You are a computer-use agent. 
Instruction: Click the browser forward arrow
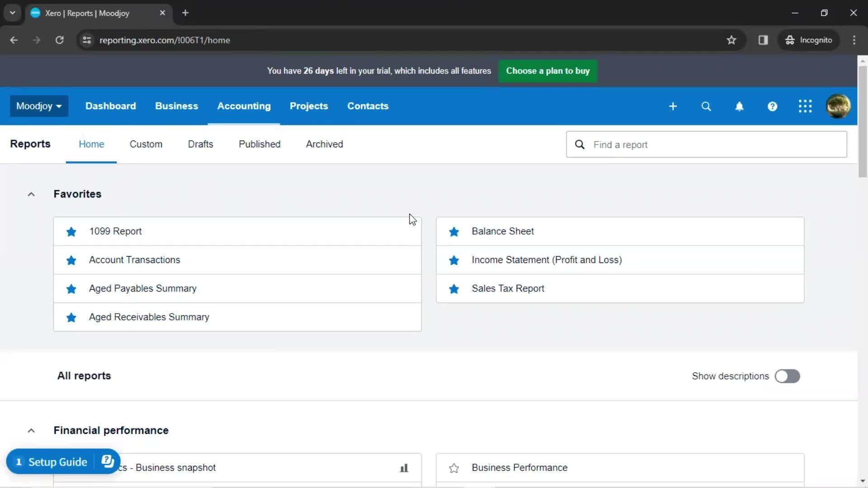click(37, 40)
